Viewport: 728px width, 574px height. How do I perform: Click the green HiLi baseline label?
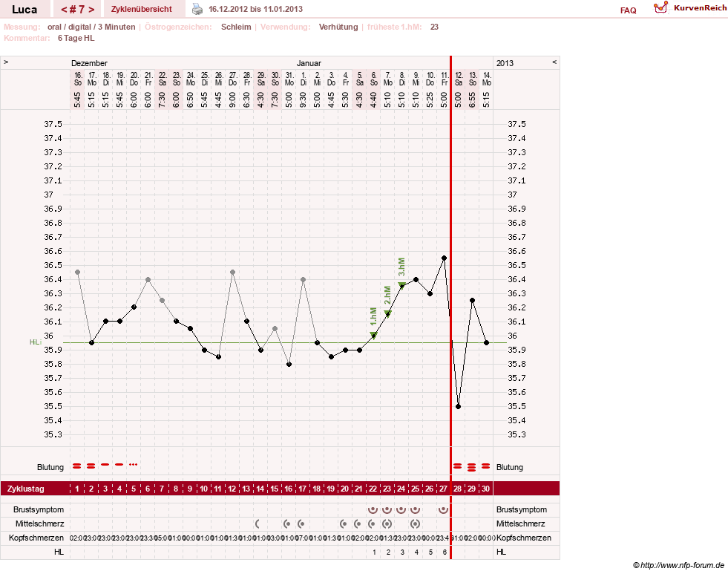coord(36,342)
